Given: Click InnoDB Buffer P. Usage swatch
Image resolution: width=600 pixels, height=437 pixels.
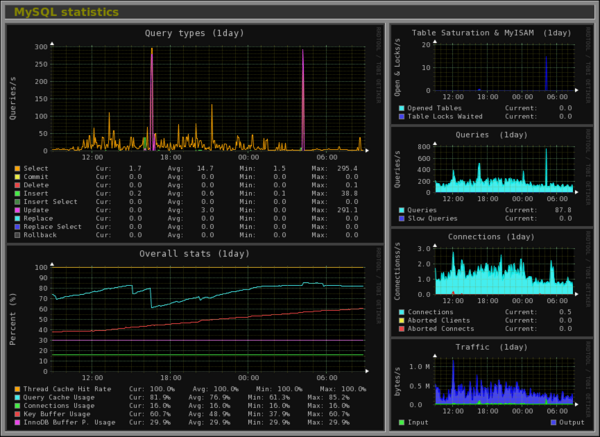Looking at the screenshot, I should click(x=17, y=422).
